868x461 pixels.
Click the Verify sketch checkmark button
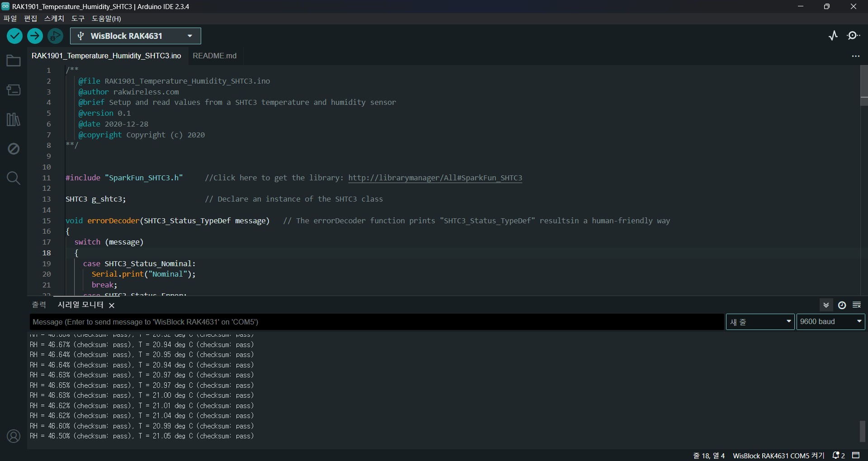click(15, 36)
